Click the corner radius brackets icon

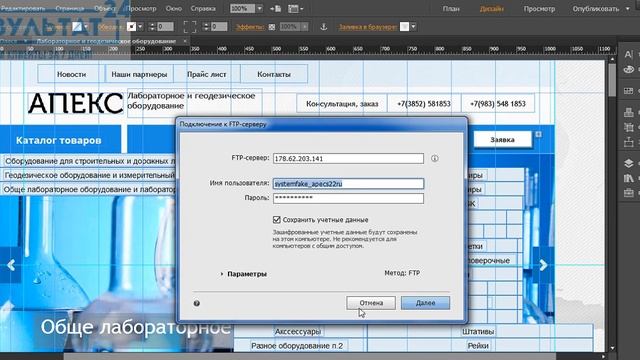[190, 27]
